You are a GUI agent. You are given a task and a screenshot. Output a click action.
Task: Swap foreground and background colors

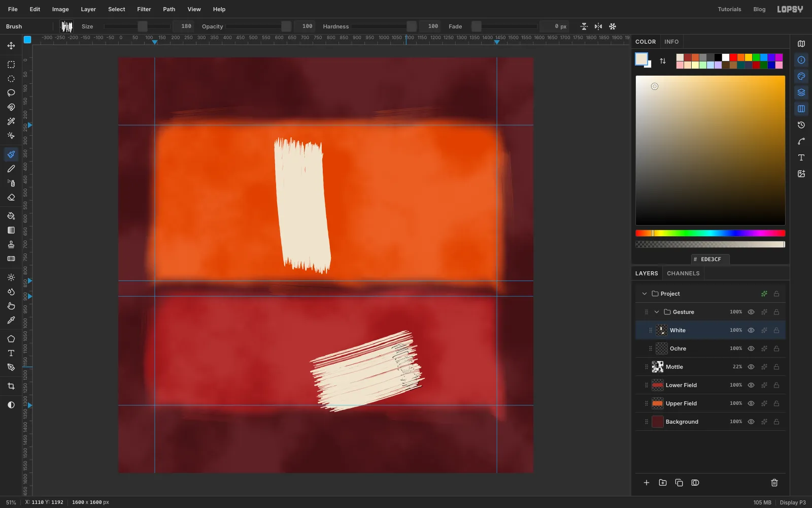pos(663,61)
